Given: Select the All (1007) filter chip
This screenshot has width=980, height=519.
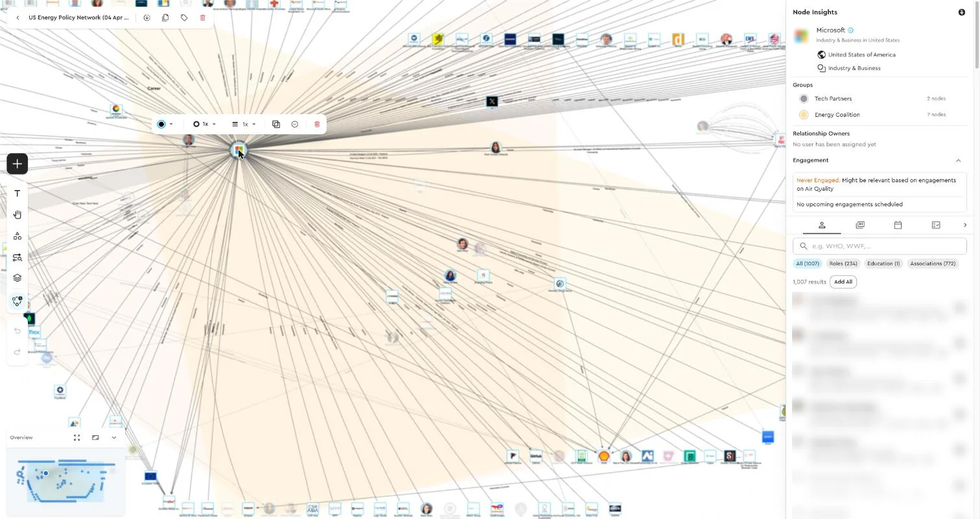Looking at the screenshot, I should 808,263.
